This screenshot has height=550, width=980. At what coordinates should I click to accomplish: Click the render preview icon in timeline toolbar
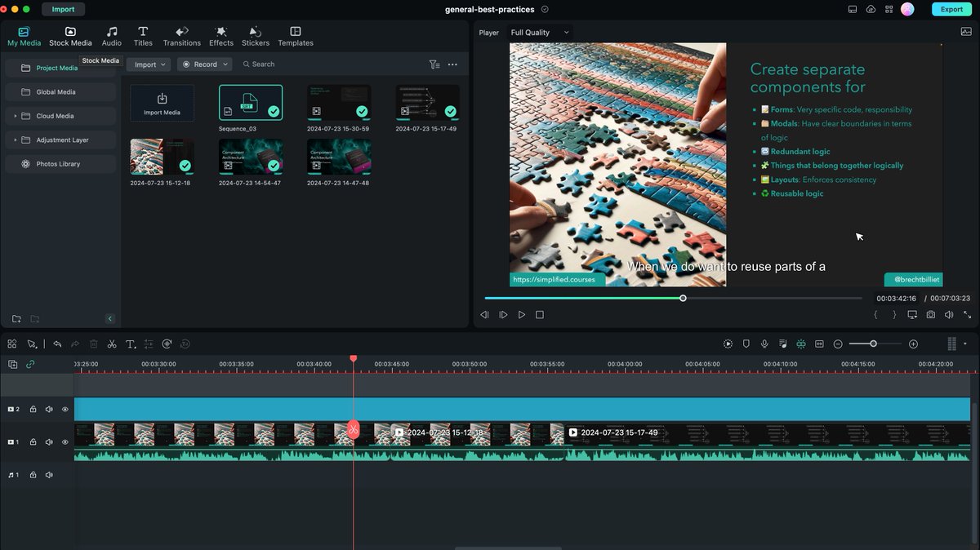click(728, 344)
